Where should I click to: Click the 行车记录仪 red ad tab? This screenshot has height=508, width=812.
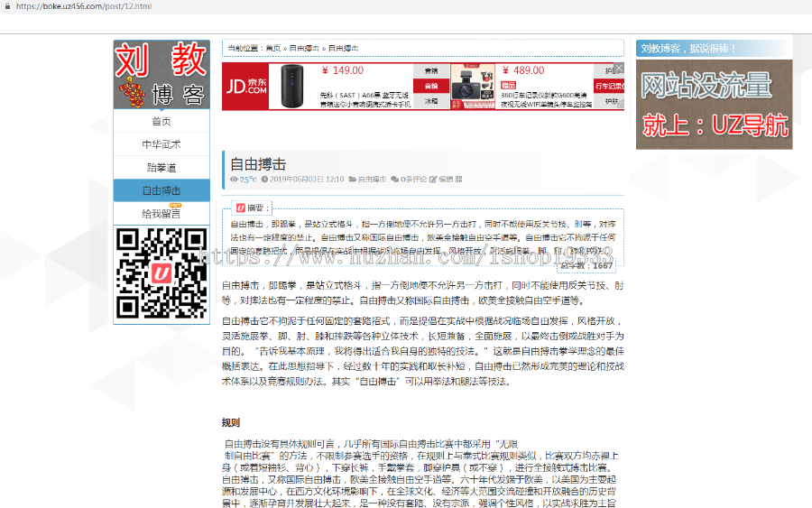[x=609, y=86]
